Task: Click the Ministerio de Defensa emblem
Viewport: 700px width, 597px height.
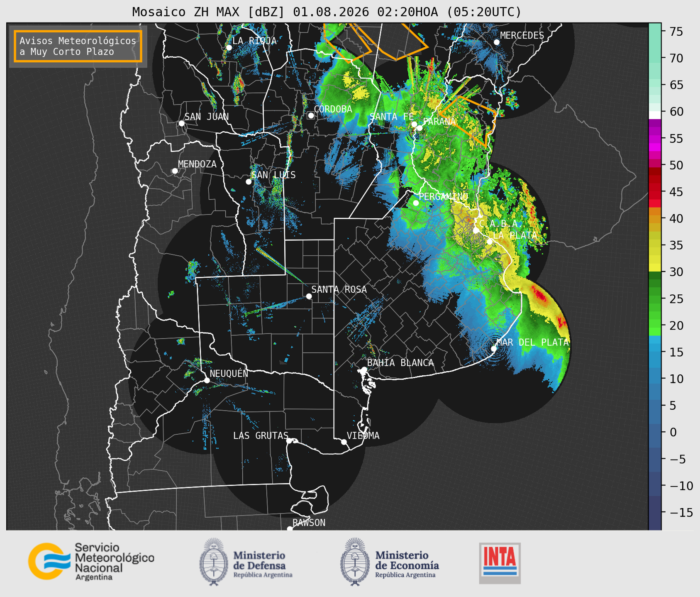Action: [214, 562]
